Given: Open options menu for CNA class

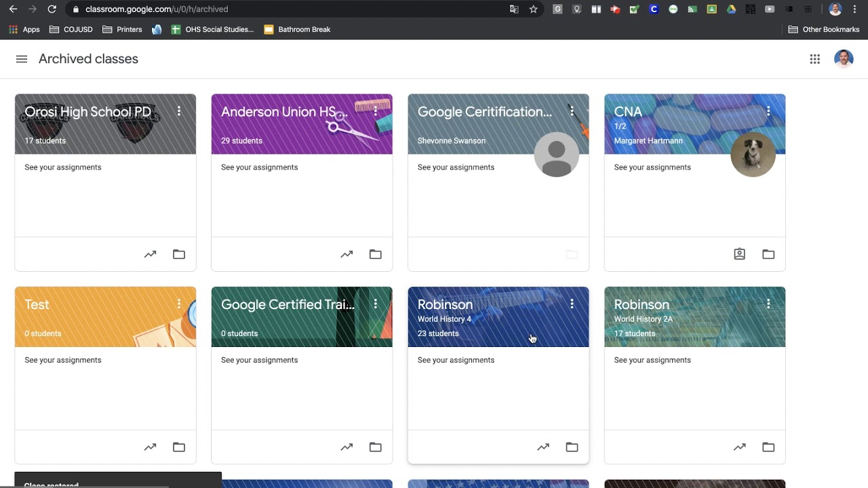Looking at the screenshot, I should coord(768,111).
